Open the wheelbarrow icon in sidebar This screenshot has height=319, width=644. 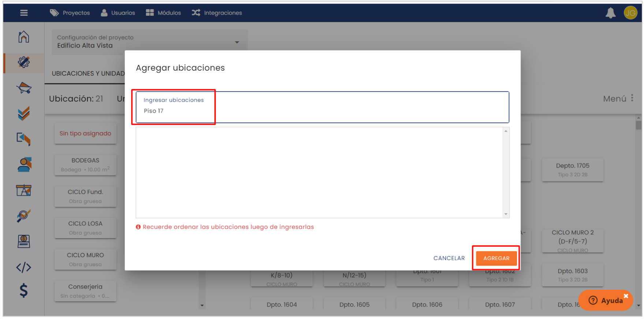pos(24,88)
